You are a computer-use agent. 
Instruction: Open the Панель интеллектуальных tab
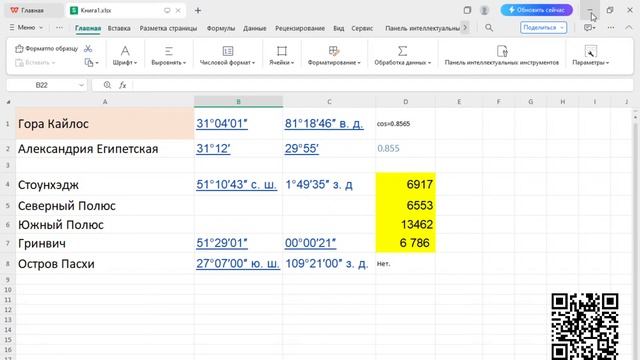pos(422,28)
